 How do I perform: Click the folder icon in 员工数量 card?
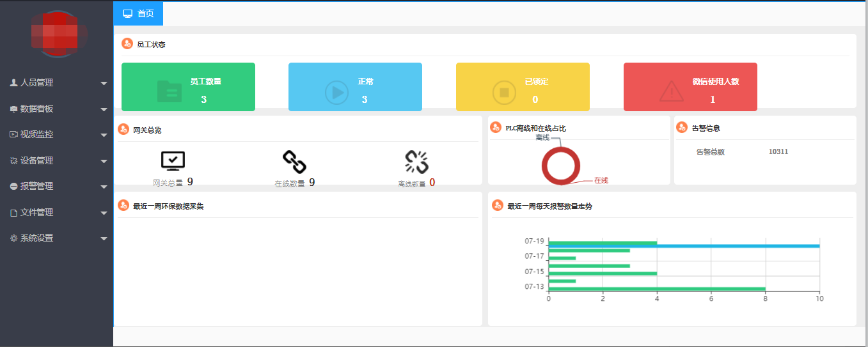point(170,92)
